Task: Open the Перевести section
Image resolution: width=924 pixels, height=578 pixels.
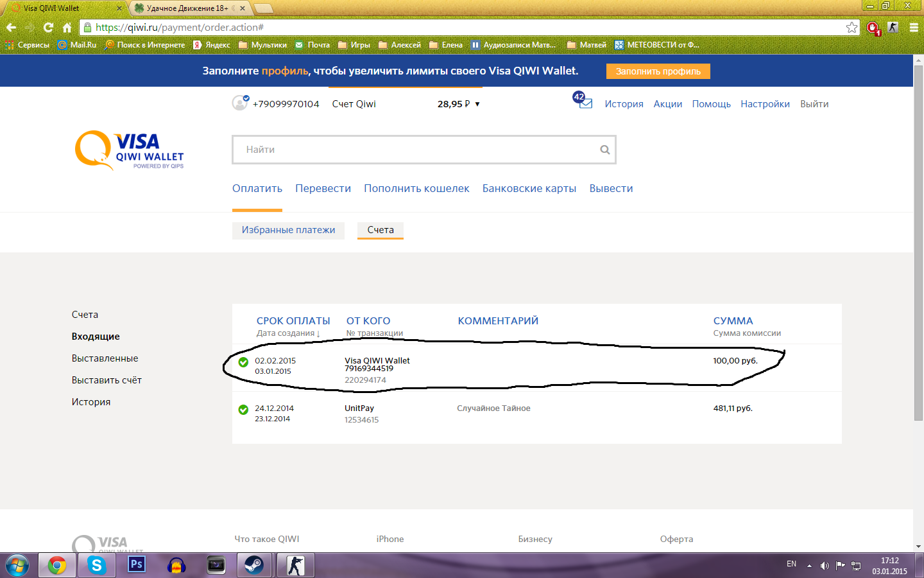Action: coord(323,188)
